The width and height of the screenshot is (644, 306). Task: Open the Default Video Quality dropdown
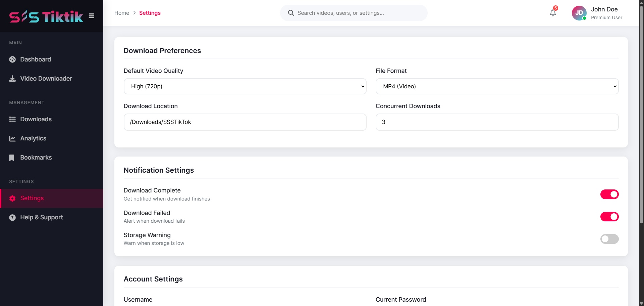point(245,86)
